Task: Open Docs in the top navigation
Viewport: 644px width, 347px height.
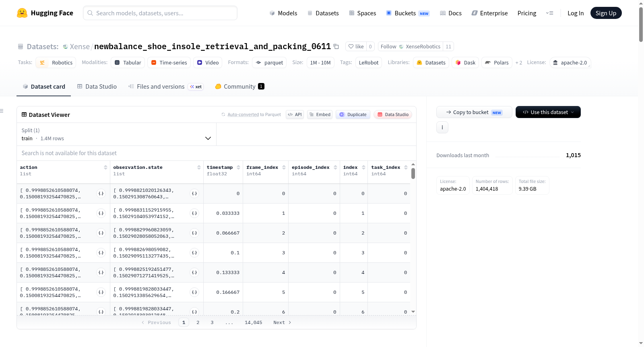Action: click(451, 13)
